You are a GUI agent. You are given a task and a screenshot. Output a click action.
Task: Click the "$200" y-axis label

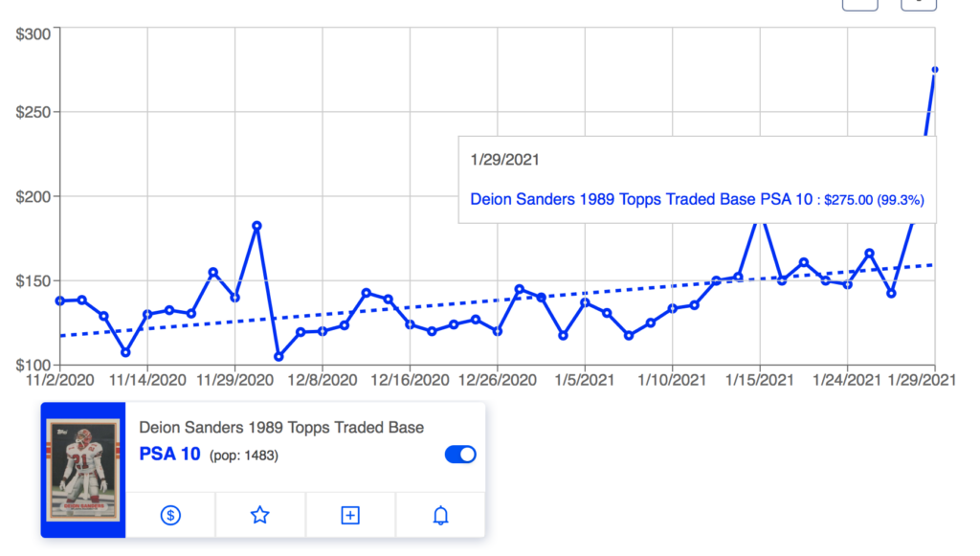[33, 197]
